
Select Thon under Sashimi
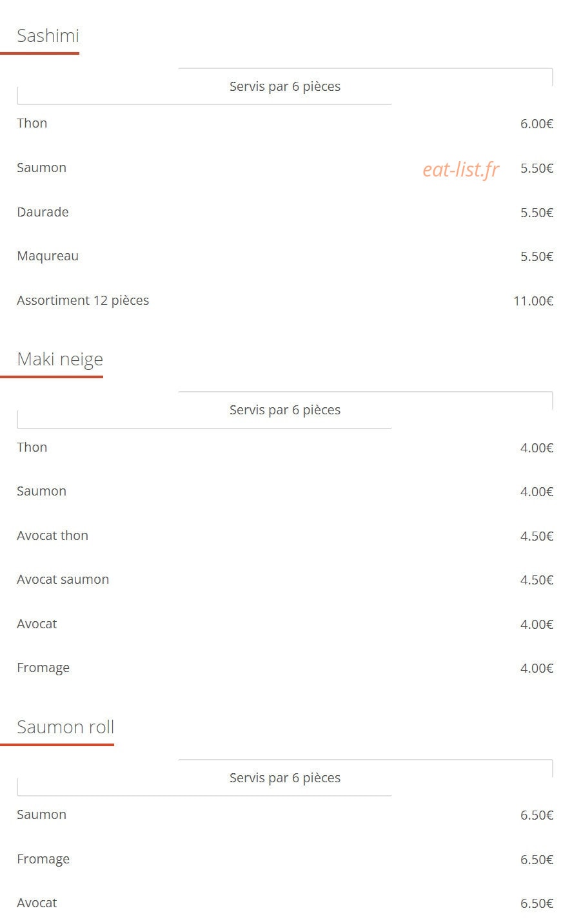point(32,123)
